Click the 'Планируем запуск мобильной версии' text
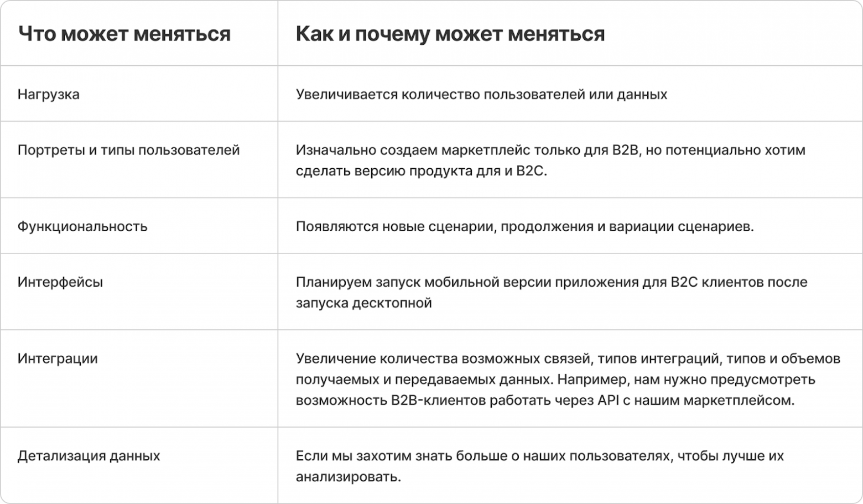 point(551,283)
